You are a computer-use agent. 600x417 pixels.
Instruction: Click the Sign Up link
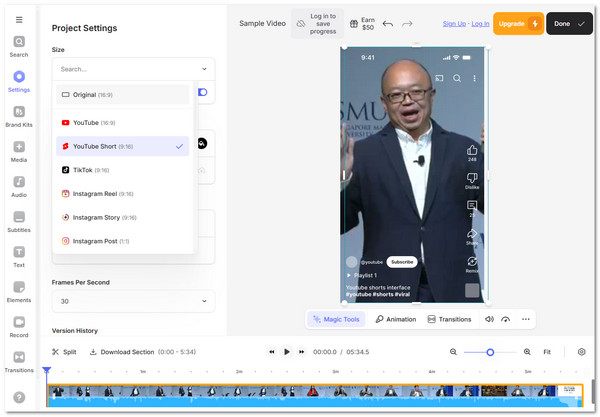tap(454, 24)
